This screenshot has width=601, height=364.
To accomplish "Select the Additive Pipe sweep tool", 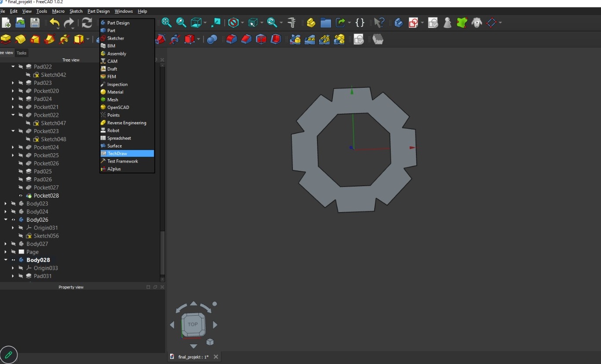I will coord(50,40).
